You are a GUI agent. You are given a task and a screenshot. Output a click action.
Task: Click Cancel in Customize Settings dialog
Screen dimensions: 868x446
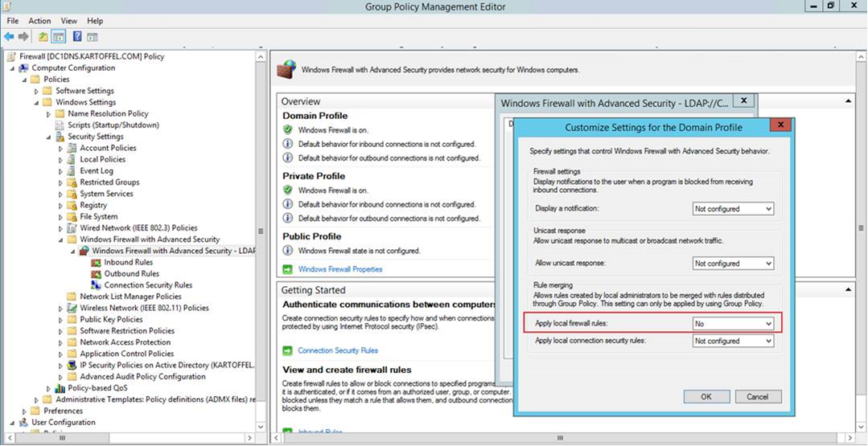tap(757, 397)
